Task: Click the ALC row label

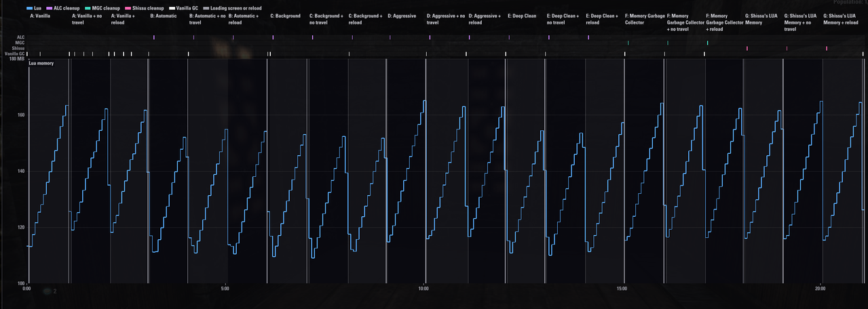Action: point(20,37)
